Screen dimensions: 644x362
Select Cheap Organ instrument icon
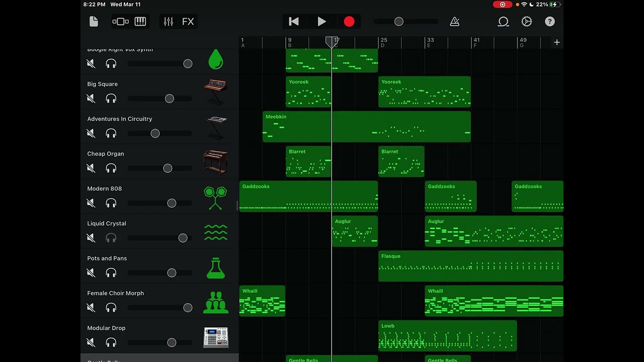pyautogui.click(x=216, y=162)
